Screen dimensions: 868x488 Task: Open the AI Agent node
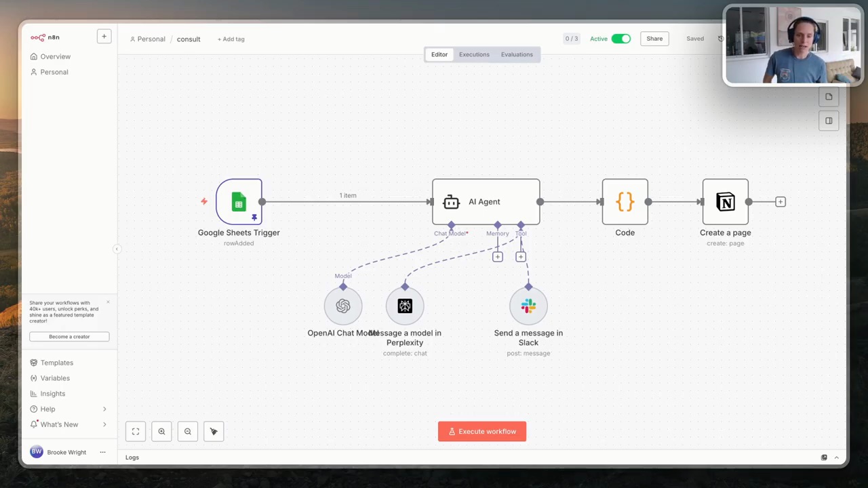tap(486, 201)
